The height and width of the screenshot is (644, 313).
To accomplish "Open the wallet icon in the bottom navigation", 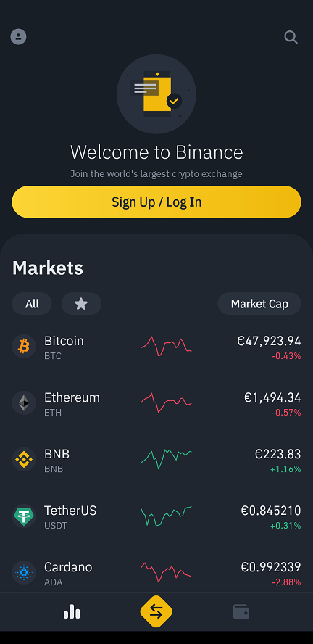I will click(241, 611).
